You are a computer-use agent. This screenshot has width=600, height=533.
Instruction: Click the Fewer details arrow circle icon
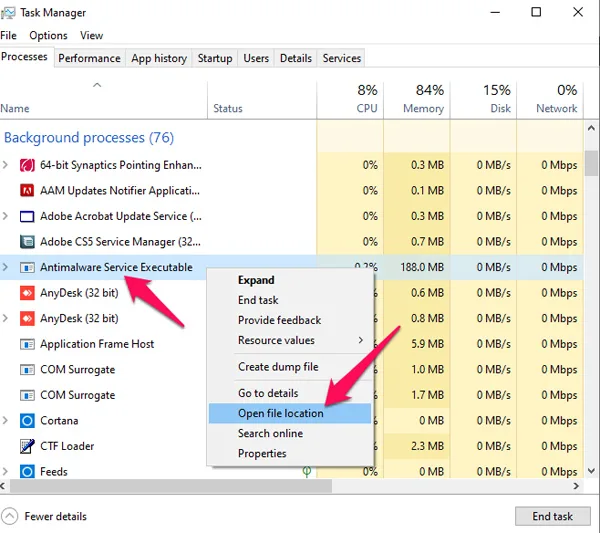(10, 516)
